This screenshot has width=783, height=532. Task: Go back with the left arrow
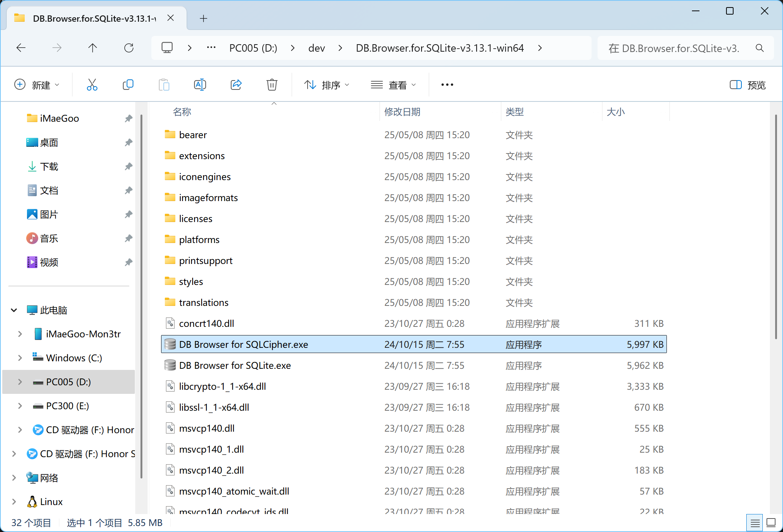tap(21, 48)
